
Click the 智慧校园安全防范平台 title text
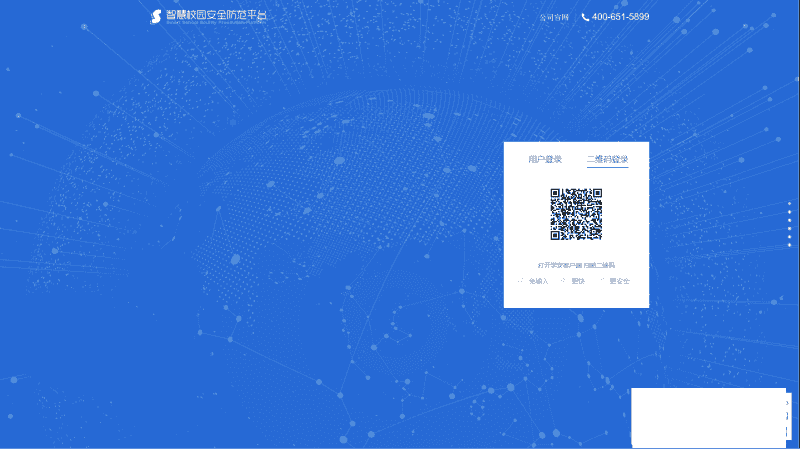coord(216,14)
